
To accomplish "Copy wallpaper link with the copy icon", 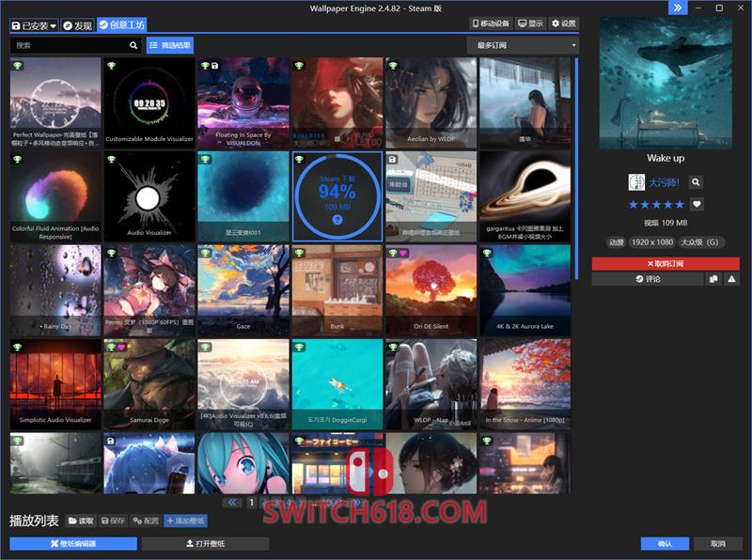I will (713, 279).
